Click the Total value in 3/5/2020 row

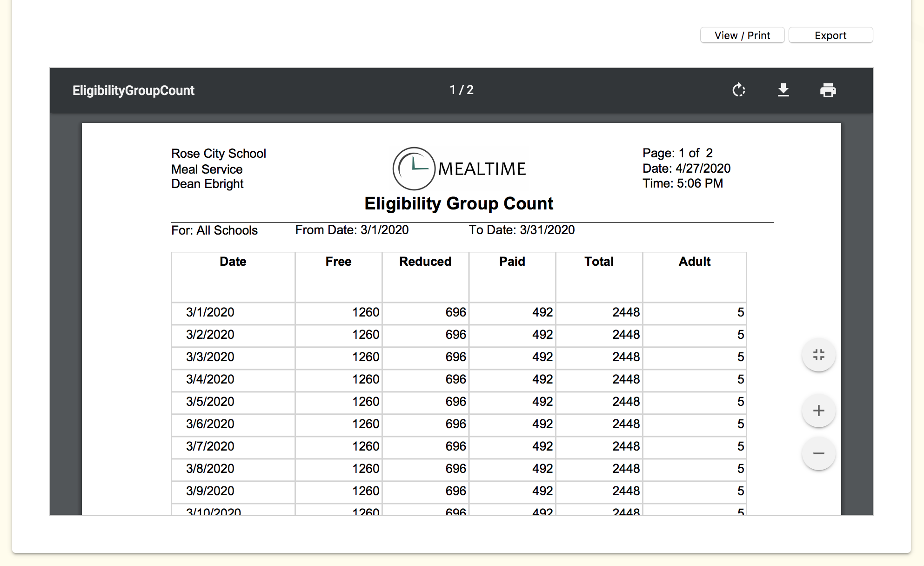(x=626, y=402)
